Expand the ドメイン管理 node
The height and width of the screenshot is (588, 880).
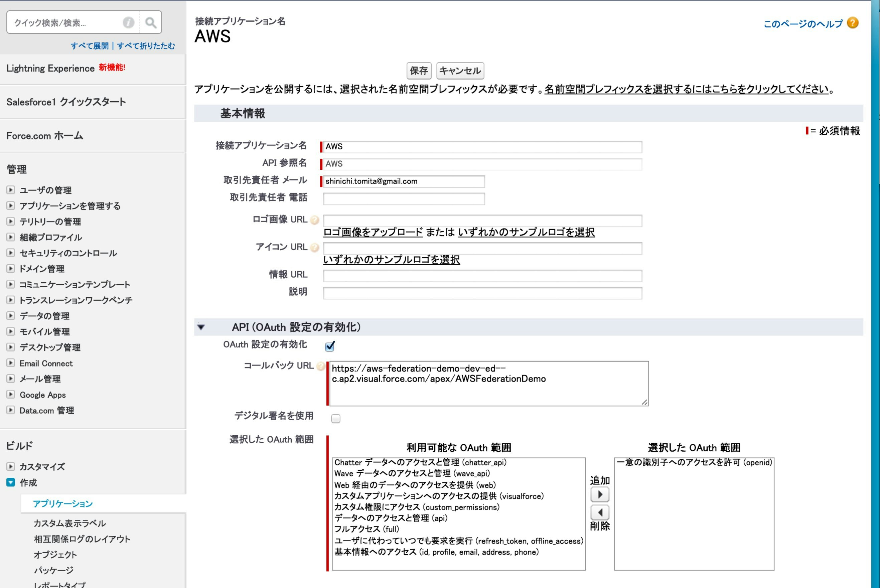click(10, 269)
